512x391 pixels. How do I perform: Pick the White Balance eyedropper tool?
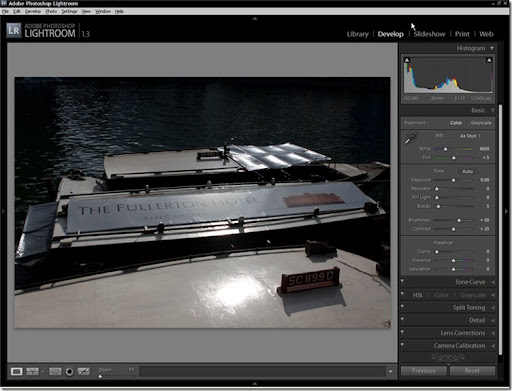click(x=411, y=138)
